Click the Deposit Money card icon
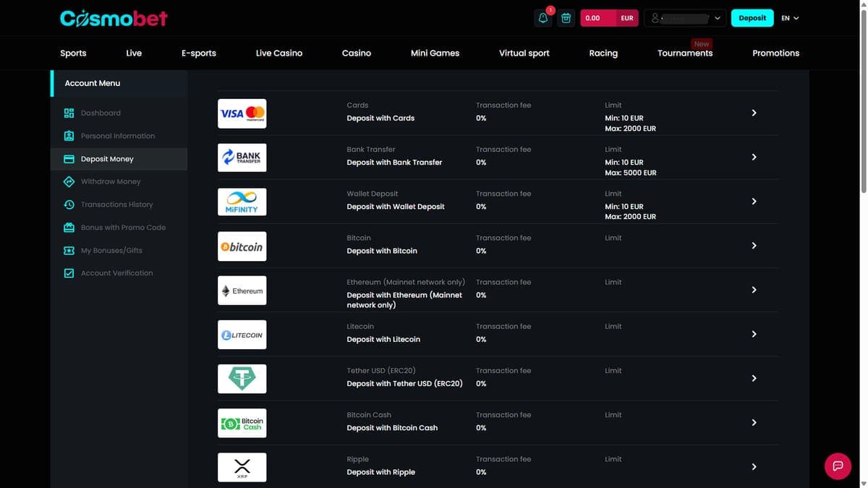868x488 pixels. point(69,159)
